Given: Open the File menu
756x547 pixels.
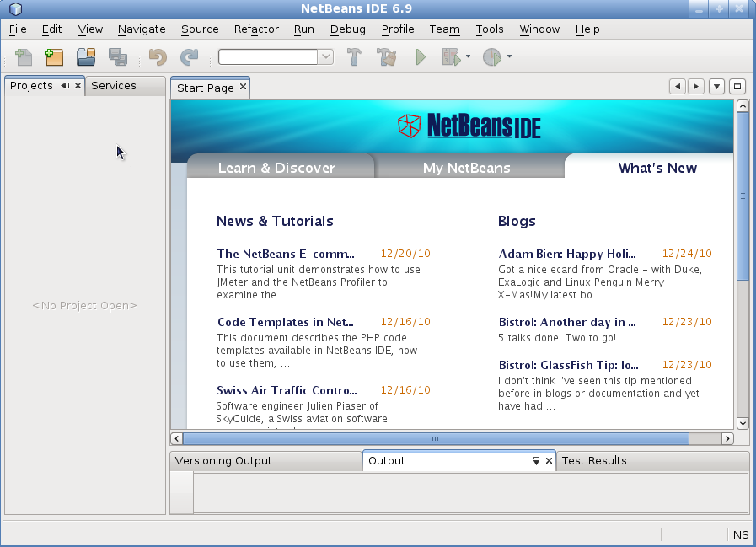Looking at the screenshot, I should point(18,29).
